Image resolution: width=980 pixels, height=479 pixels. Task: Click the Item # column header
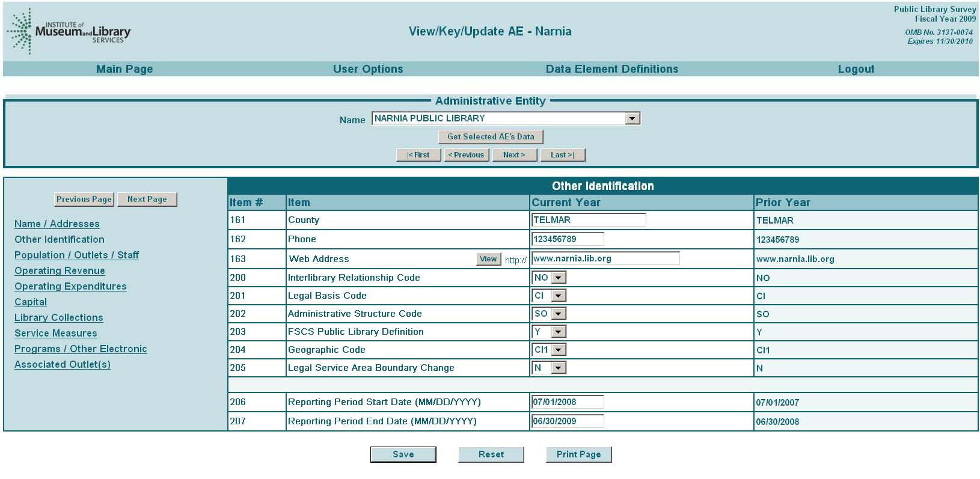click(x=246, y=203)
